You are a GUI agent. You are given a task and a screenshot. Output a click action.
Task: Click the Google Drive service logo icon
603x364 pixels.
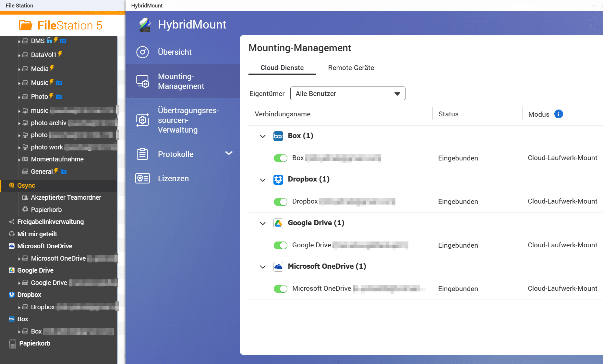[x=278, y=223]
